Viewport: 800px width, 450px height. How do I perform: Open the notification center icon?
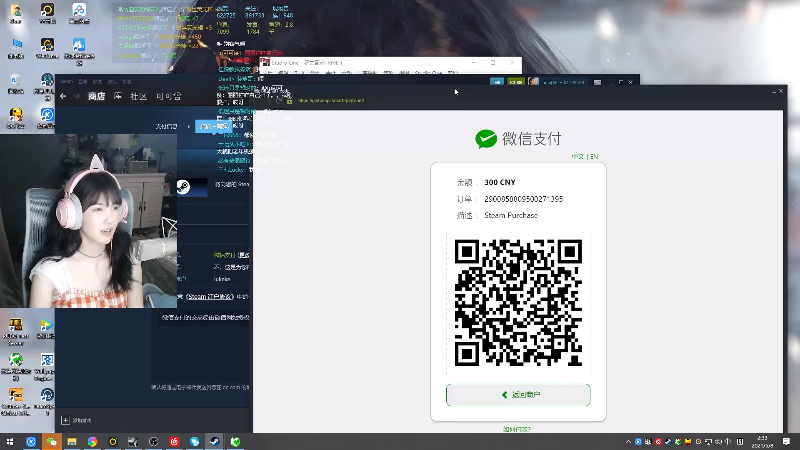coord(786,442)
